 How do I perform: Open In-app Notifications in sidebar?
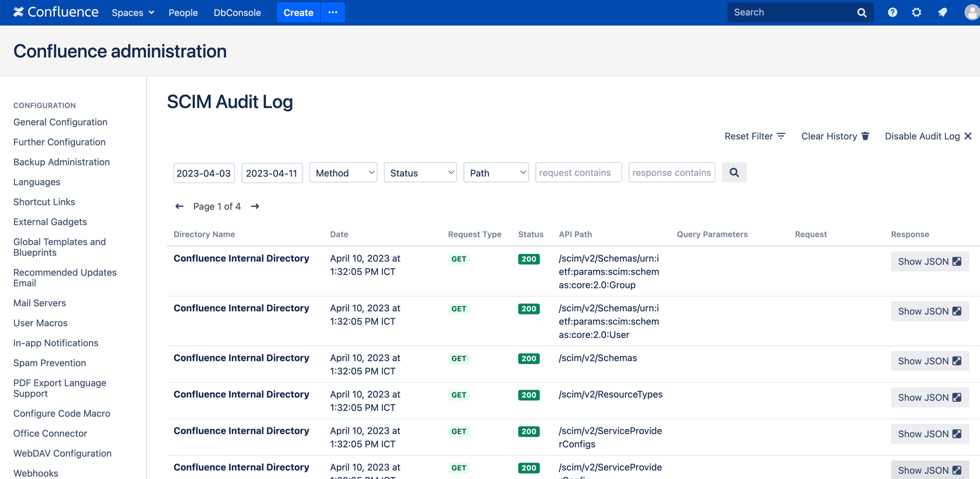[x=56, y=343]
